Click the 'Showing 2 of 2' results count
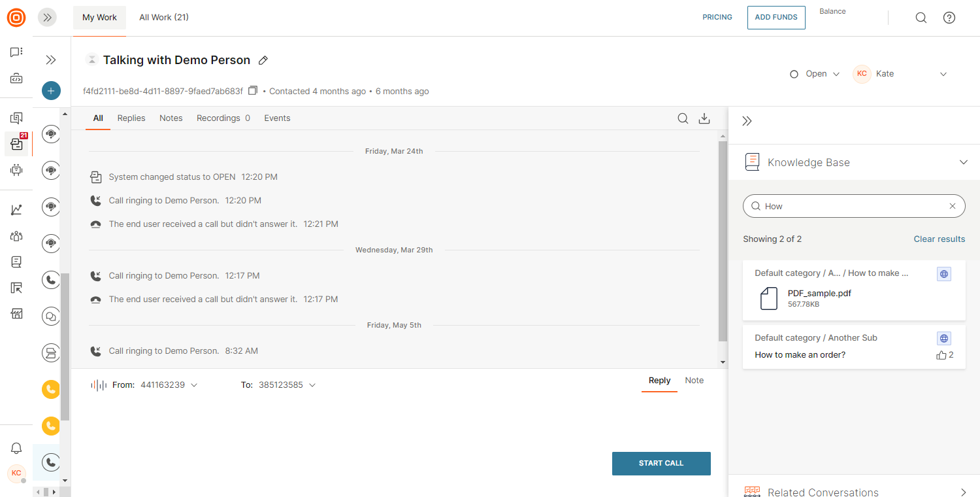 pos(772,239)
